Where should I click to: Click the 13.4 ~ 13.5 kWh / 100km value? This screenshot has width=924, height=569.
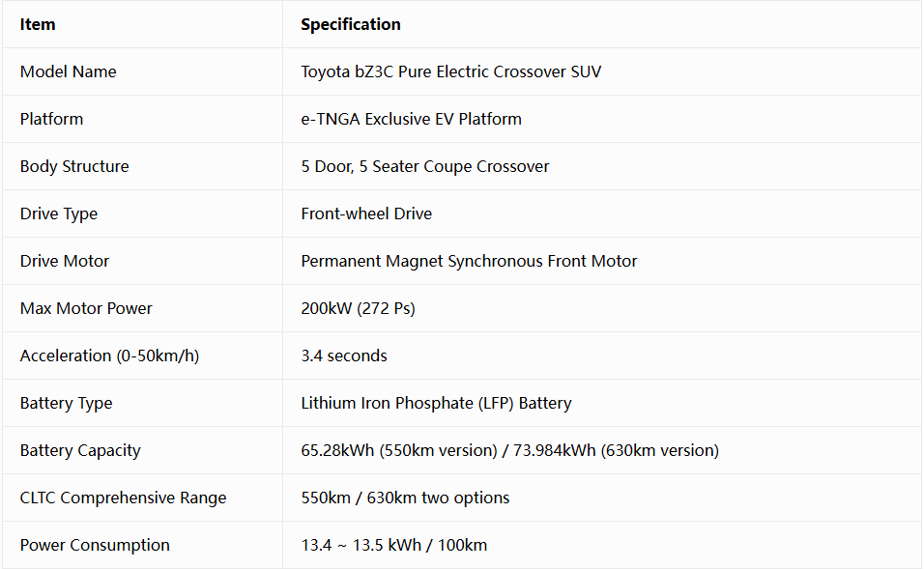point(394,546)
